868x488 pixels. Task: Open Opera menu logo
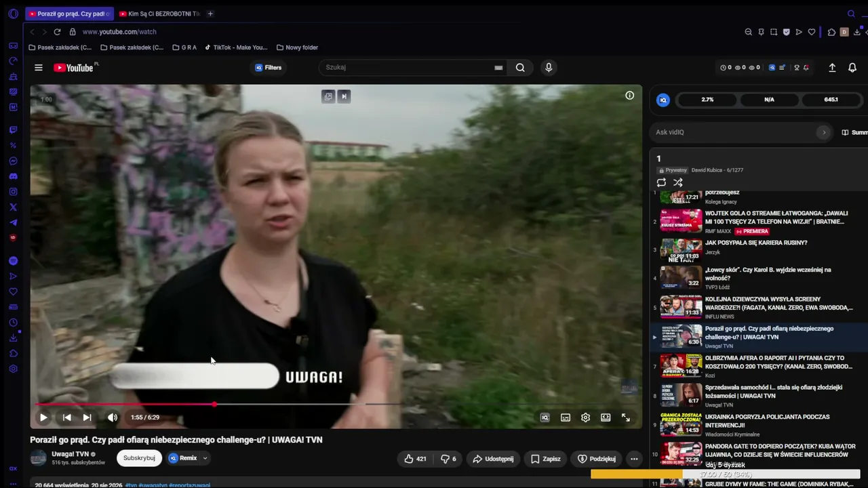13,14
